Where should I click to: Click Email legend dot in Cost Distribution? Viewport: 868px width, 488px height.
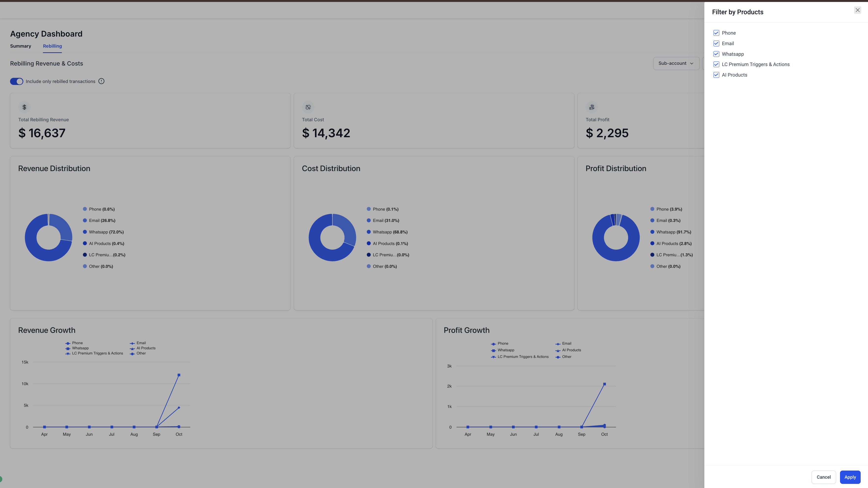click(369, 221)
